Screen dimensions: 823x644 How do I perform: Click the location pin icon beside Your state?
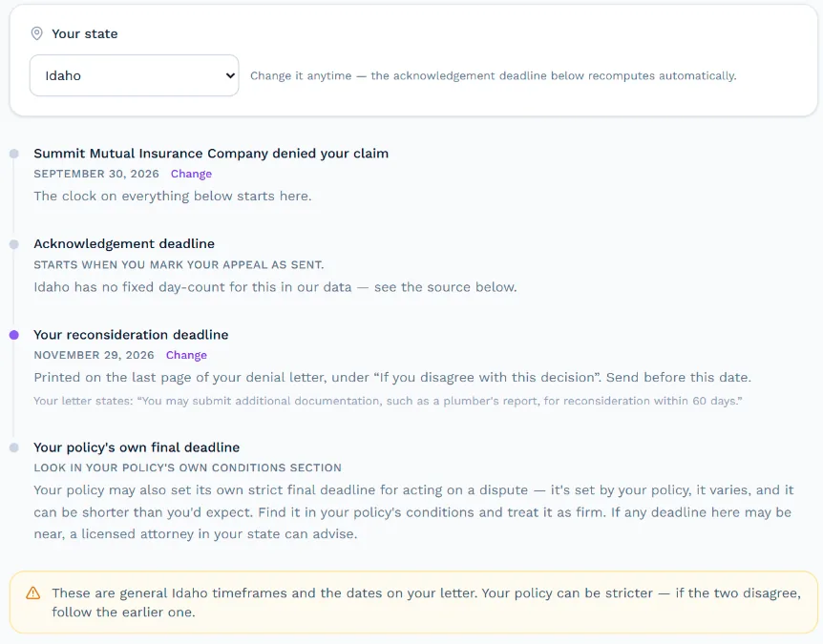click(x=36, y=33)
